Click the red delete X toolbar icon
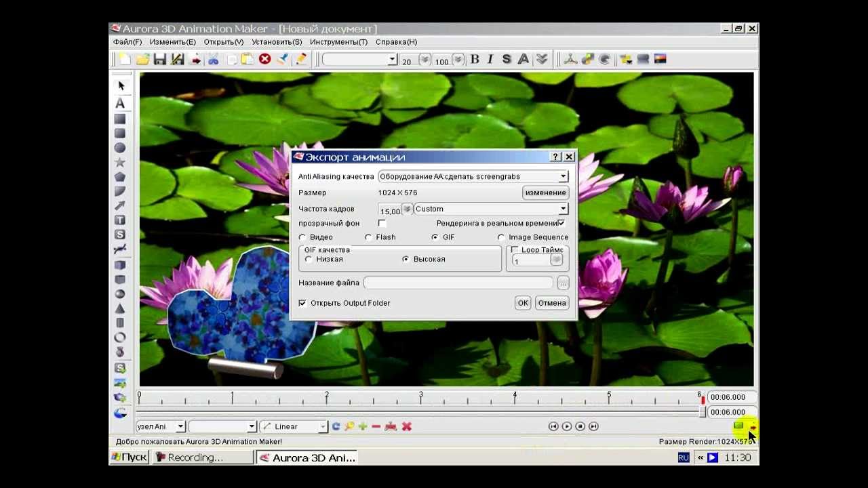Screen dimensions: 868x488 click(265, 59)
